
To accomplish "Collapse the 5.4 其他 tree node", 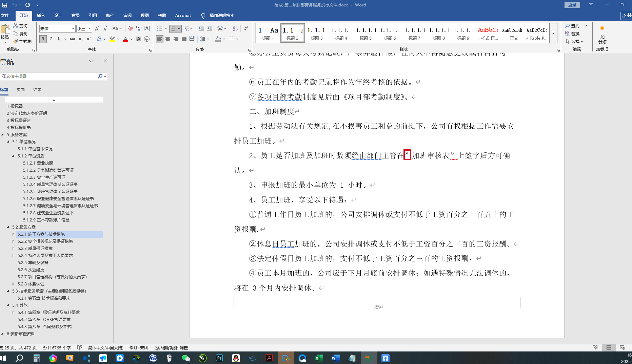I will coord(8,305).
